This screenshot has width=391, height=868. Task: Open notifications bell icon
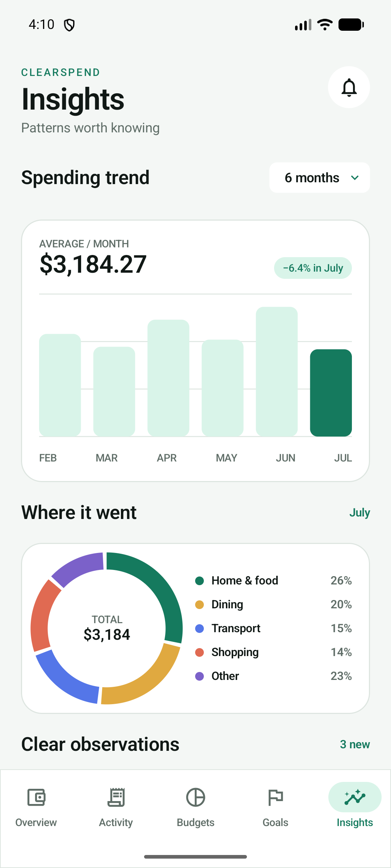349,87
